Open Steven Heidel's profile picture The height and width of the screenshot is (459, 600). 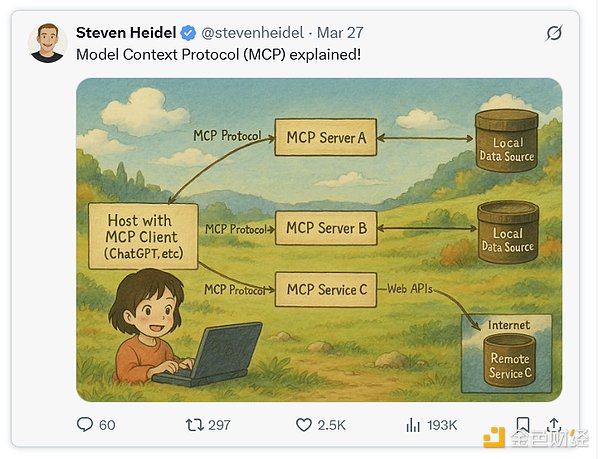click(x=47, y=43)
